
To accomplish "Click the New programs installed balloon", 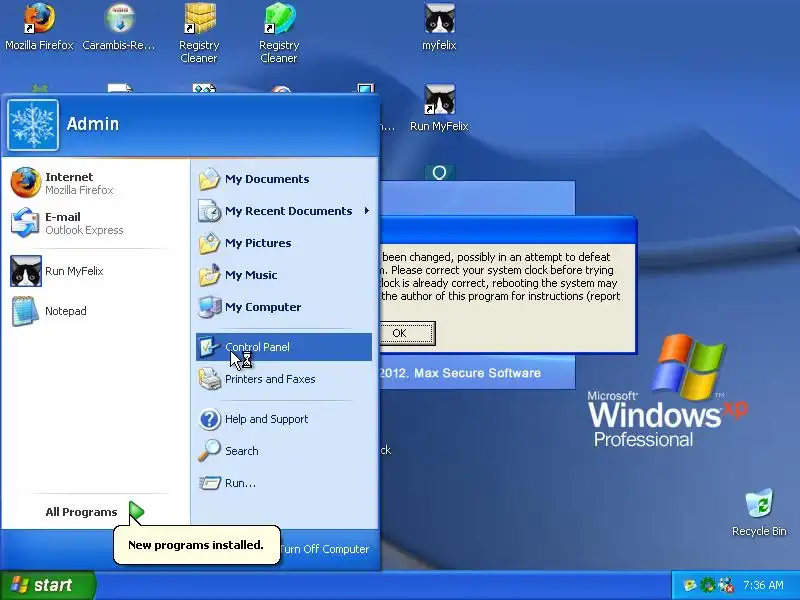I will pyautogui.click(x=196, y=545).
